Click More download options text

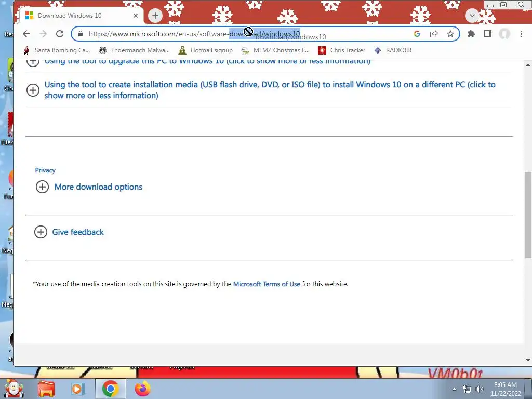click(x=98, y=187)
